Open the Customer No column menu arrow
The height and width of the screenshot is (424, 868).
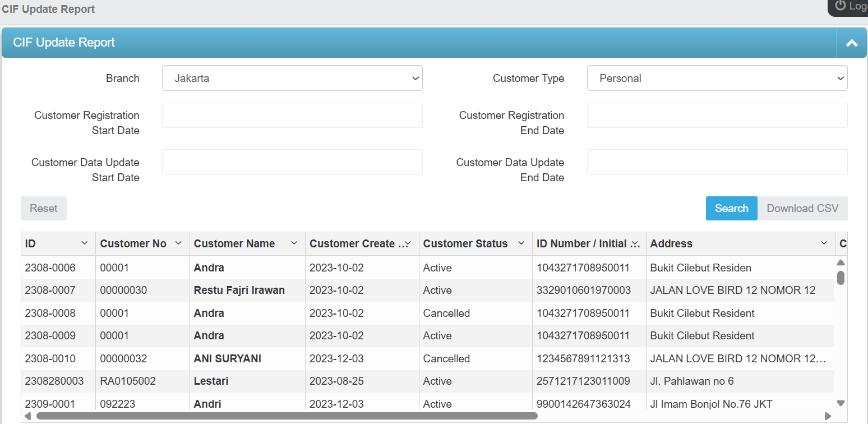[178, 243]
